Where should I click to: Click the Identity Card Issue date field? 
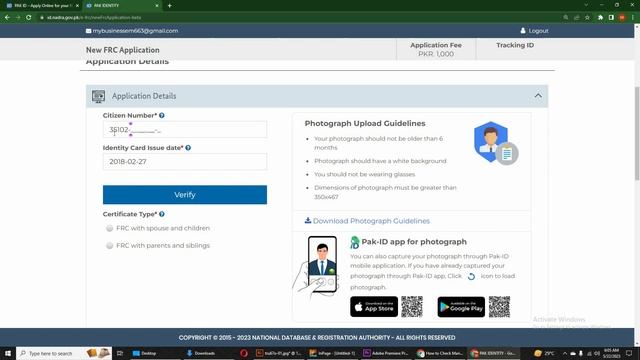coord(185,162)
